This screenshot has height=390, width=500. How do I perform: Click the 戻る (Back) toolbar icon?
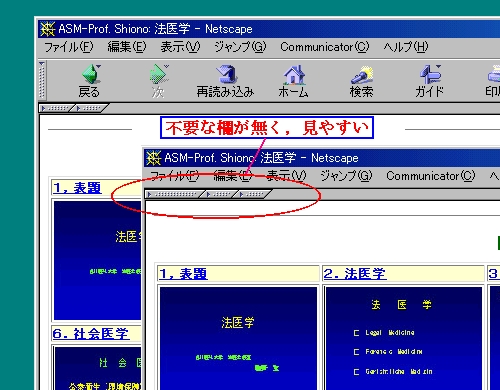91,74
